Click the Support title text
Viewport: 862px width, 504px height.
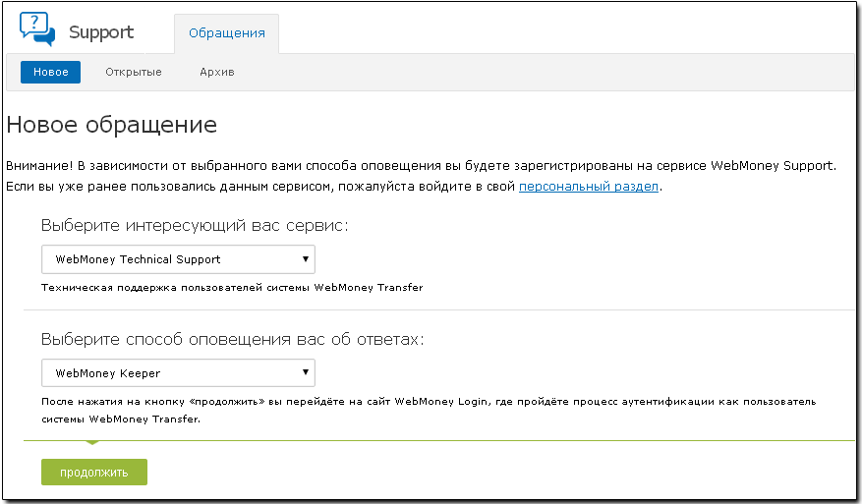(x=101, y=32)
